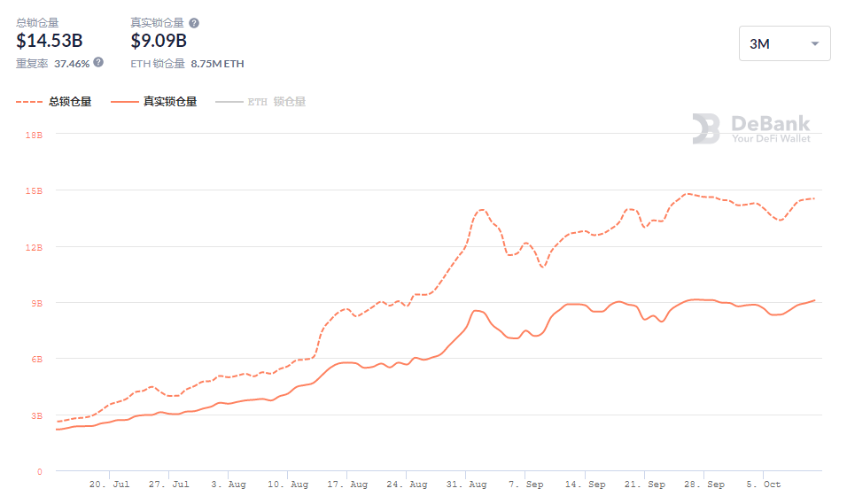The image size is (847, 504).
Task: Click the 8.75M ETH locked amount text
Action: tap(217, 64)
